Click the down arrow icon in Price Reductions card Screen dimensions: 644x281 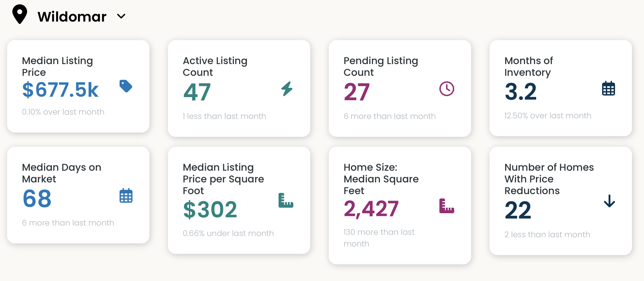point(609,201)
